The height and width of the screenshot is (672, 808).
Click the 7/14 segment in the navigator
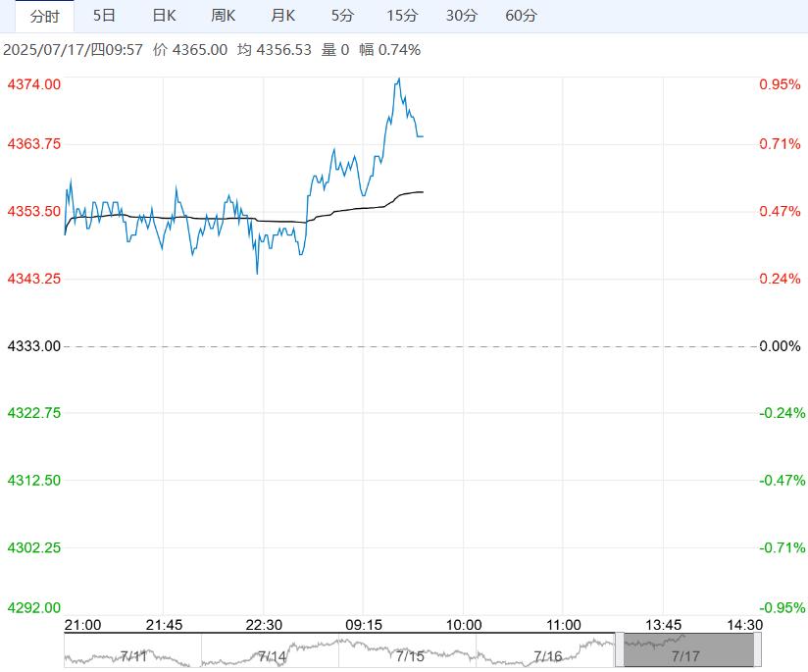(271, 649)
